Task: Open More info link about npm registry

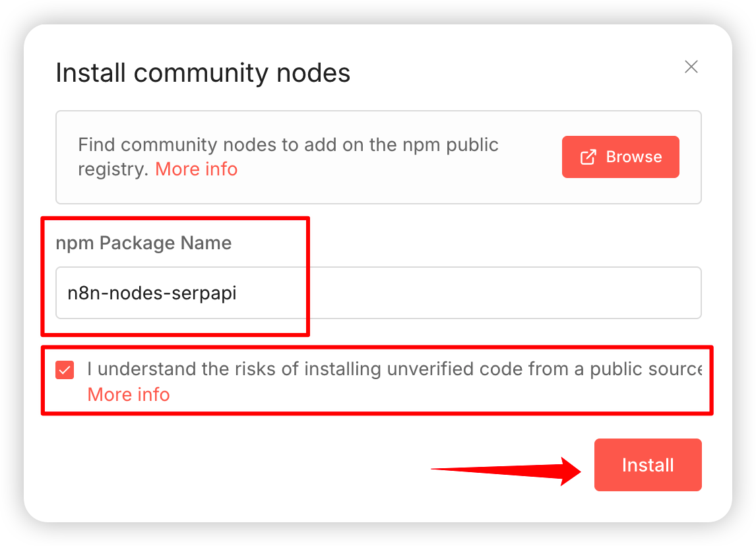Action: tap(196, 169)
